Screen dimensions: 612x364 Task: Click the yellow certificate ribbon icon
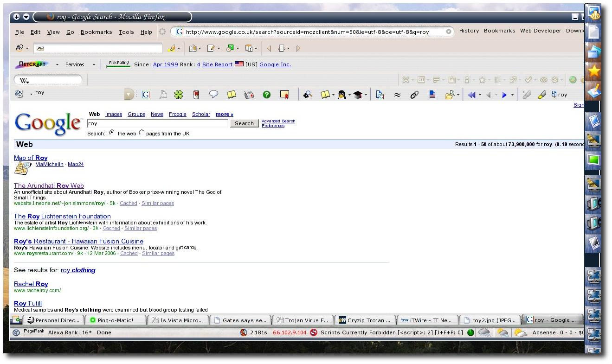click(x=285, y=95)
